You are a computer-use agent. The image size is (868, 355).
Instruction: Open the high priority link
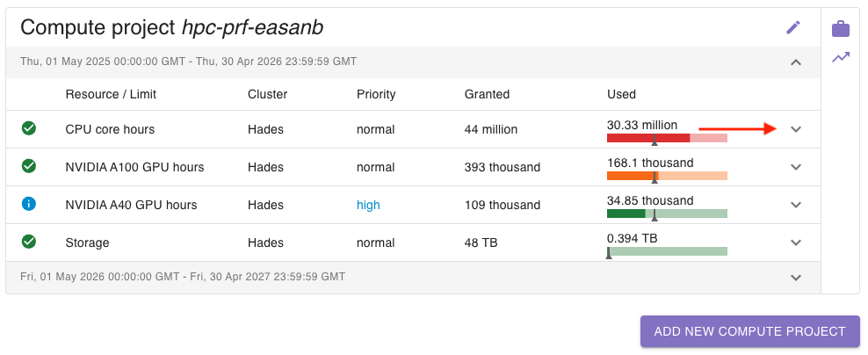(x=368, y=205)
